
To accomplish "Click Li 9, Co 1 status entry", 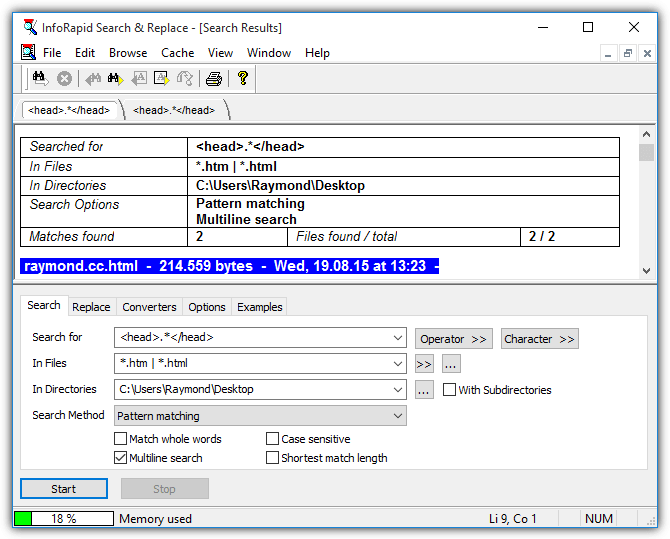I will pyautogui.click(x=512, y=518).
